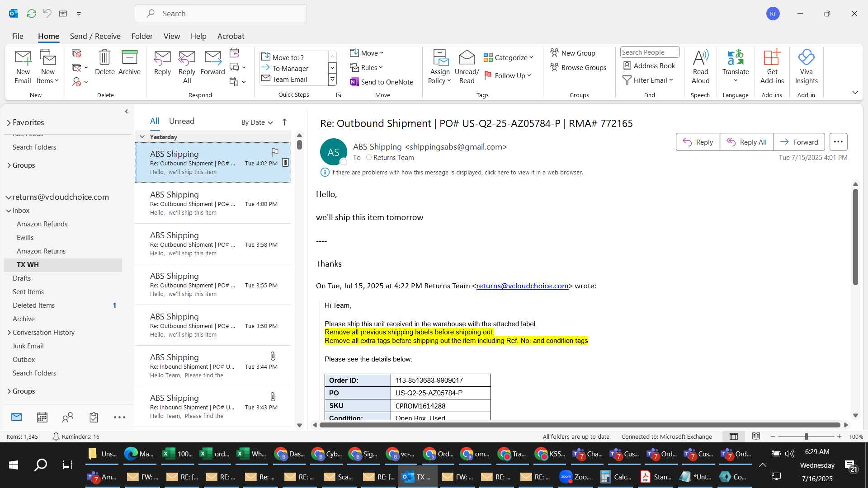The image size is (868, 488).
Task: Open the Translate menu
Action: (735, 67)
